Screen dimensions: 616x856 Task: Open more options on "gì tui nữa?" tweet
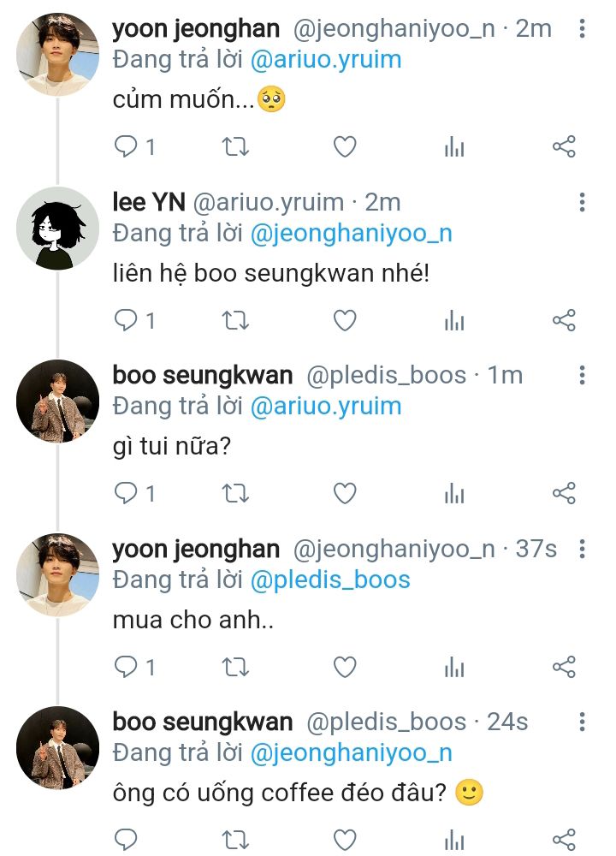coord(582,376)
